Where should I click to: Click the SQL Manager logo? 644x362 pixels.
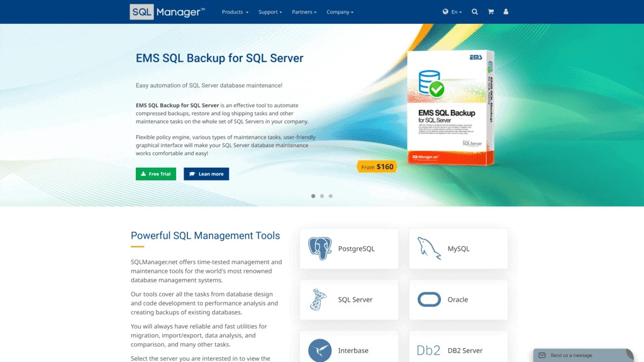click(x=167, y=12)
